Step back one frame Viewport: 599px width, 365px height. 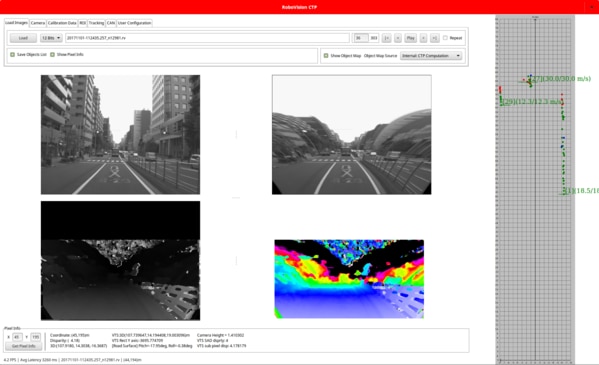point(398,38)
